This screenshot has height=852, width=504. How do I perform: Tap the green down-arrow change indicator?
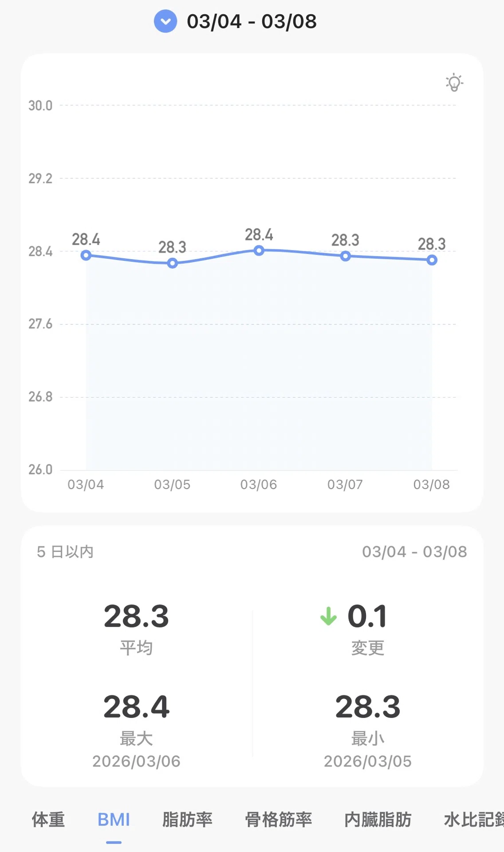pos(329,616)
